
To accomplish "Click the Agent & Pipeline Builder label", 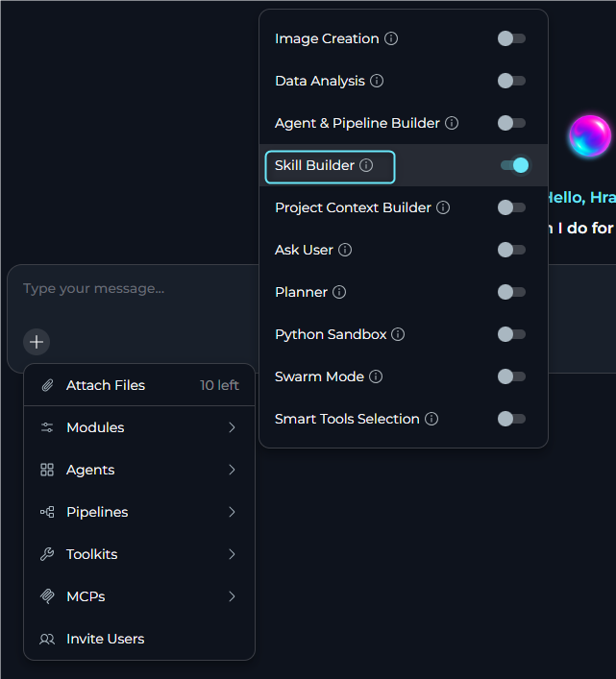I will [357, 123].
